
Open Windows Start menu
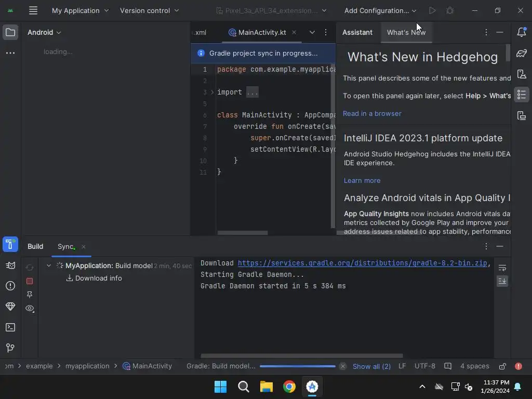point(220,387)
